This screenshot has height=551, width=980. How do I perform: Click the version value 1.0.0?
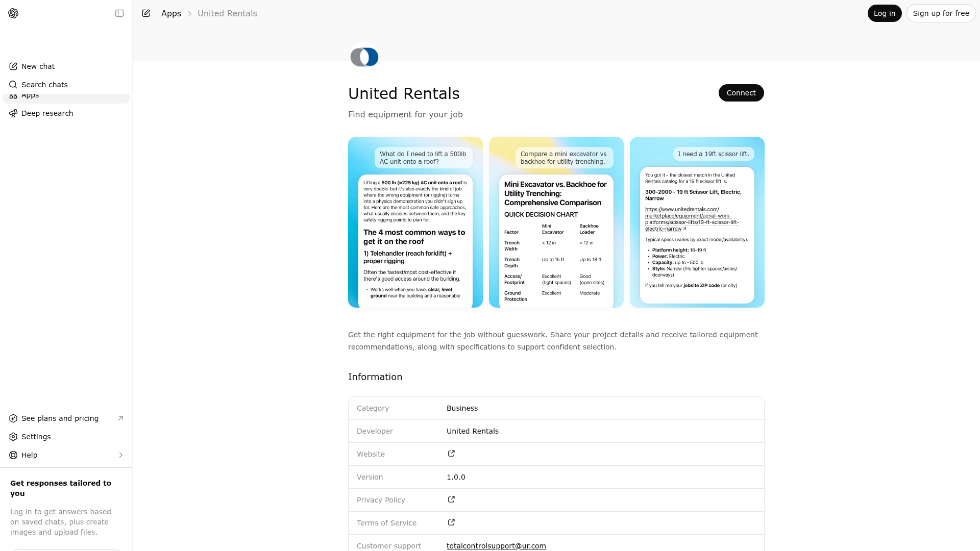[x=456, y=477]
